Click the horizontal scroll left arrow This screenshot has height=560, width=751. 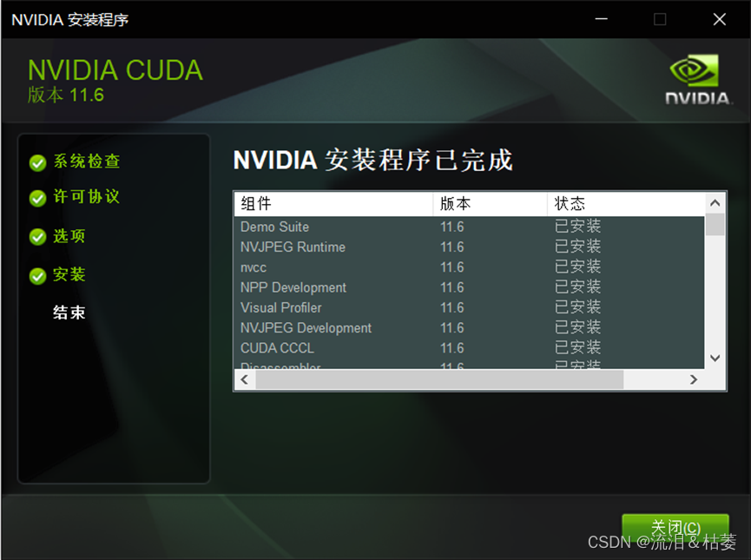click(x=245, y=380)
